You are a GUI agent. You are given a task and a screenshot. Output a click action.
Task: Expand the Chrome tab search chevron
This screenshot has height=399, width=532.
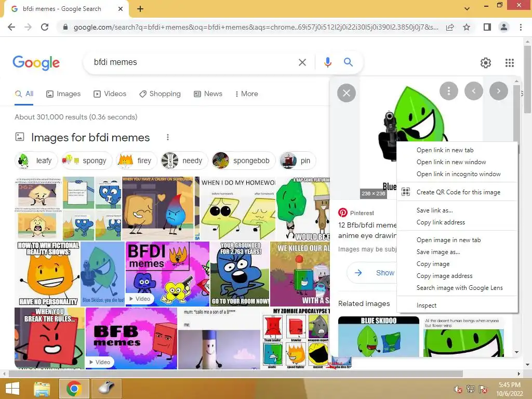point(467,9)
